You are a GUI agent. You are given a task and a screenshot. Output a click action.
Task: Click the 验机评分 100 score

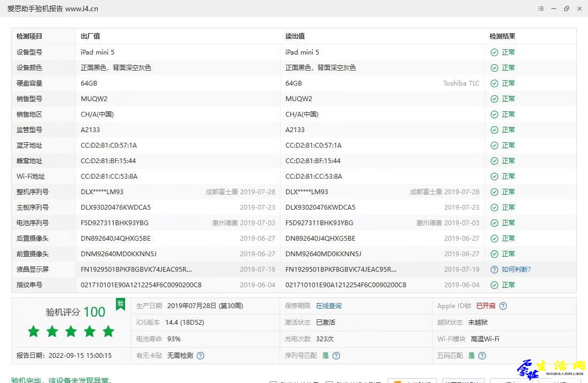click(x=75, y=312)
